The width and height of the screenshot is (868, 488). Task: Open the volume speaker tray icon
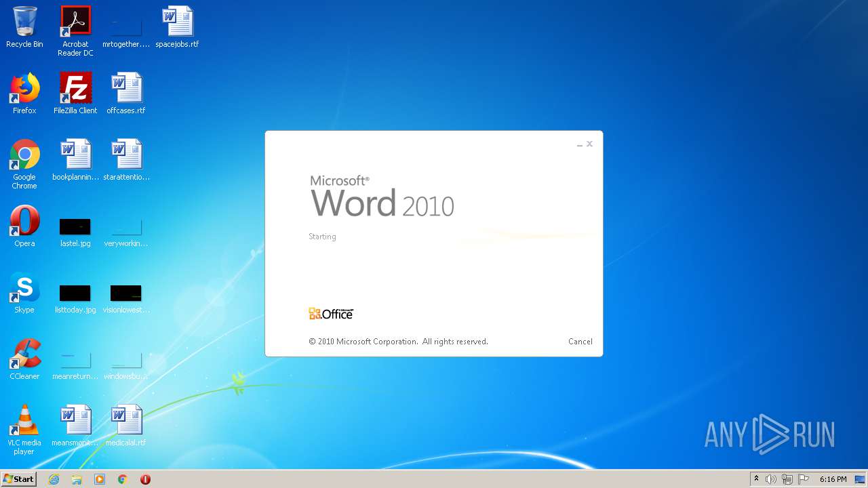coord(770,479)
